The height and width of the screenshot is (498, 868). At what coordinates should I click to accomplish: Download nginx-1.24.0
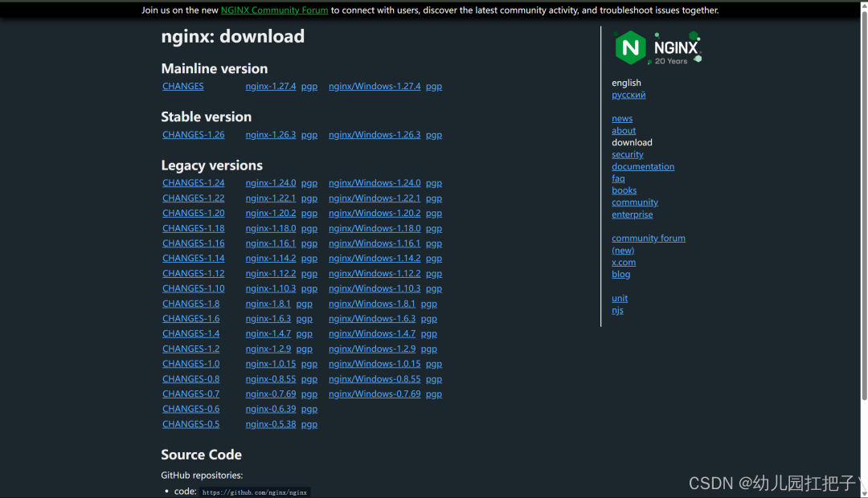(271, 182)
